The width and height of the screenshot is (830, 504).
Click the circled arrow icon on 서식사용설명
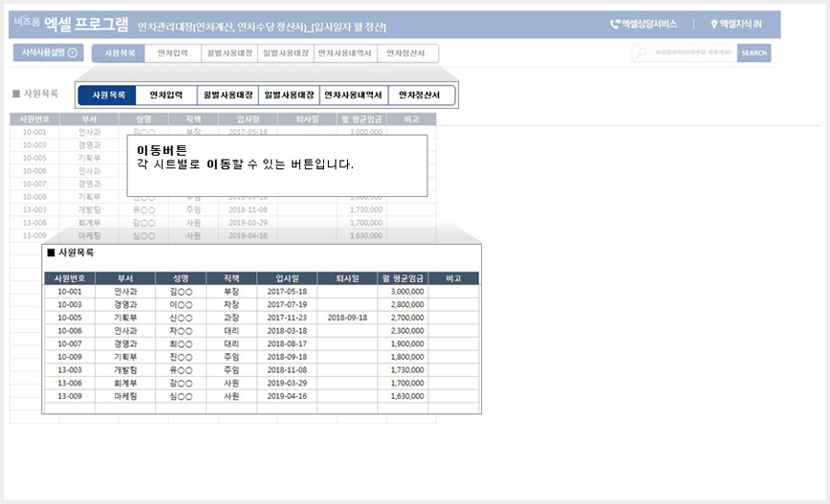pos(73,53)
